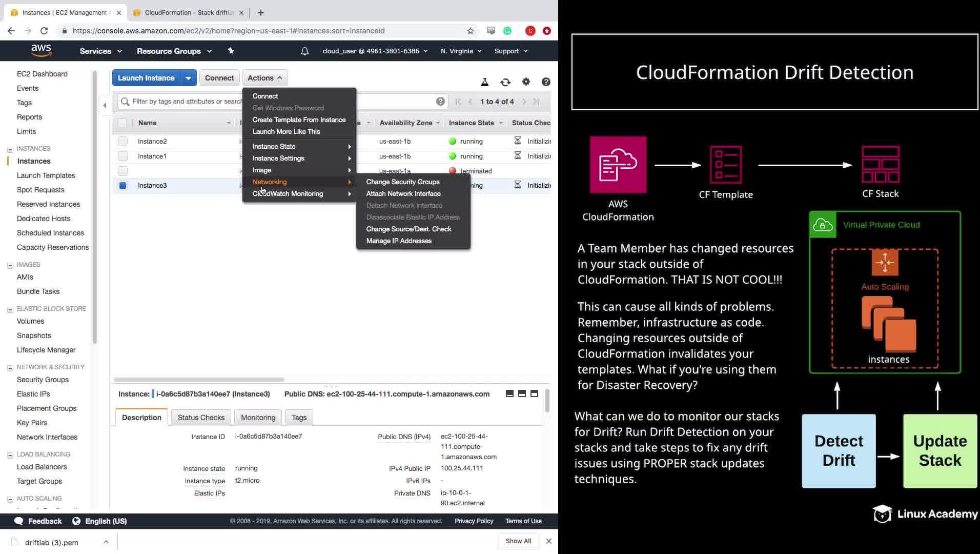Open a new browser tab
This screenshot has height=554, width=980.
261,13
